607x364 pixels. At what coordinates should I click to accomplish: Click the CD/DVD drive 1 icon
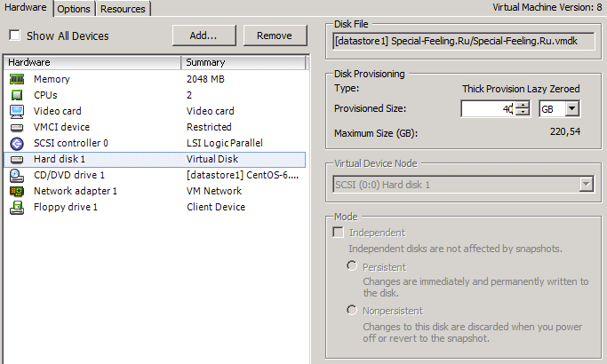tap(17, 175)
